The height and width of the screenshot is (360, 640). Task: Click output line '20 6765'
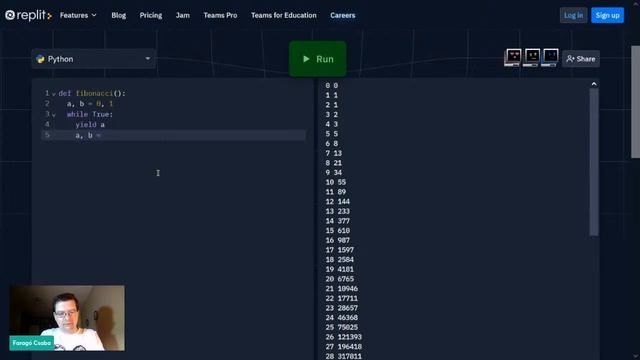tap(340, 279)
